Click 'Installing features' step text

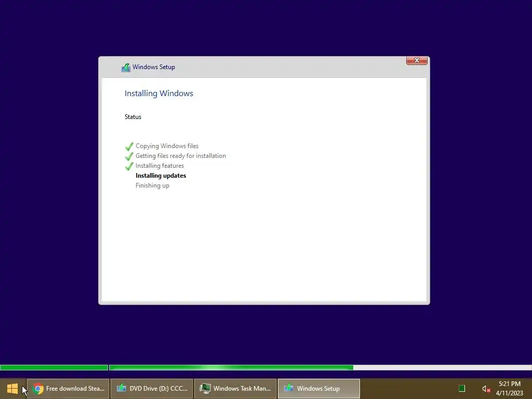(x=160, y=166)
